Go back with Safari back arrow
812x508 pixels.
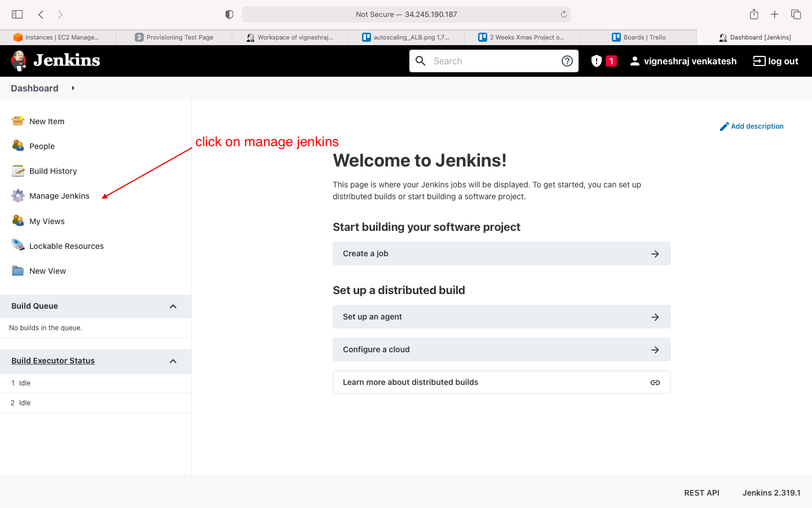[x=41, y=14]
